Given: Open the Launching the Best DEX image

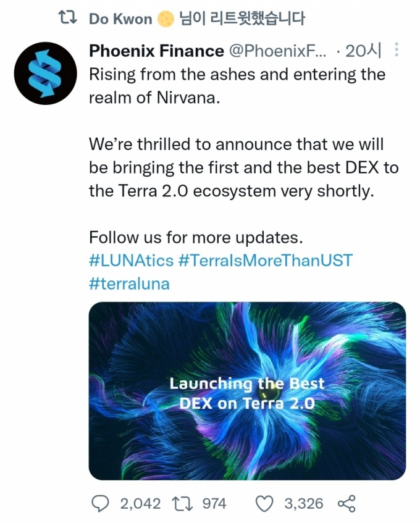Looking at the screenshot, I should point(247,391).
